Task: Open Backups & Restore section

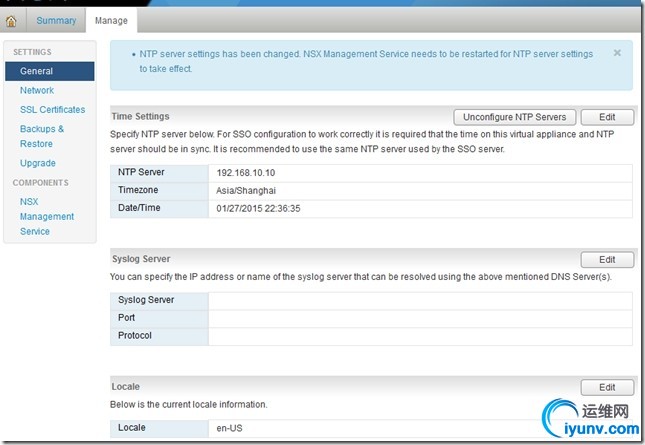Action: click(42, 137)
